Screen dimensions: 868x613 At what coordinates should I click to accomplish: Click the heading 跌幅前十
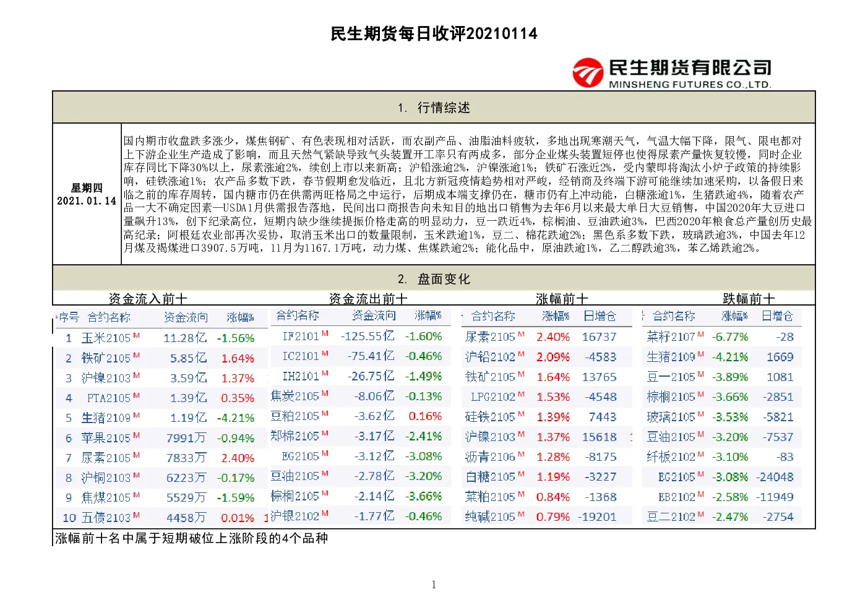pos(749,299)
